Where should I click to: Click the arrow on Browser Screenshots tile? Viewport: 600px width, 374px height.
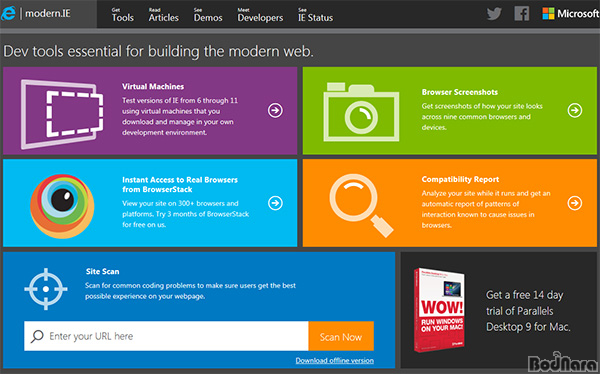[x=575, y=110]
